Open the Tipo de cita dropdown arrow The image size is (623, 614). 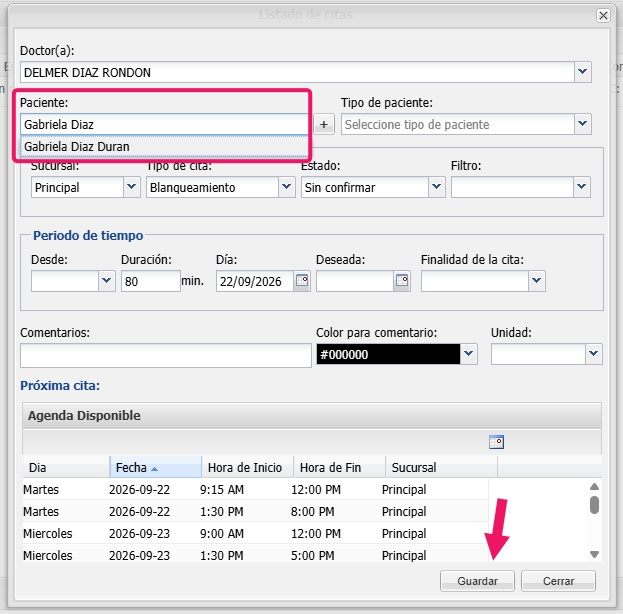click(x=286, y=187)
